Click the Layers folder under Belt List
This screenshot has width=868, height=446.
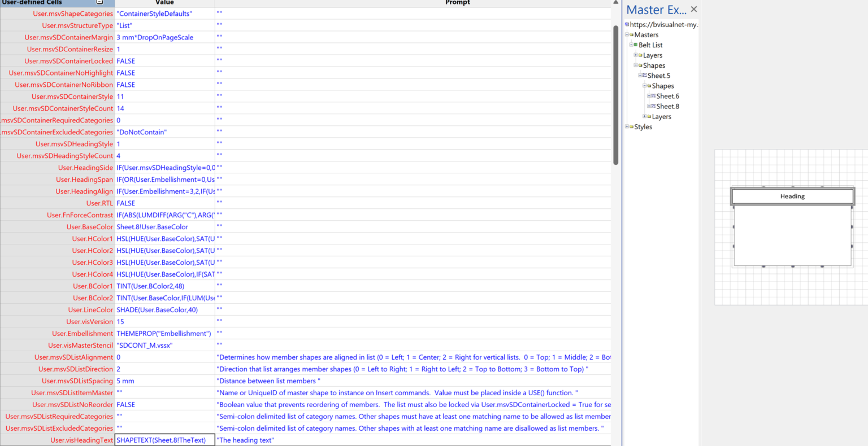(641, 55)
